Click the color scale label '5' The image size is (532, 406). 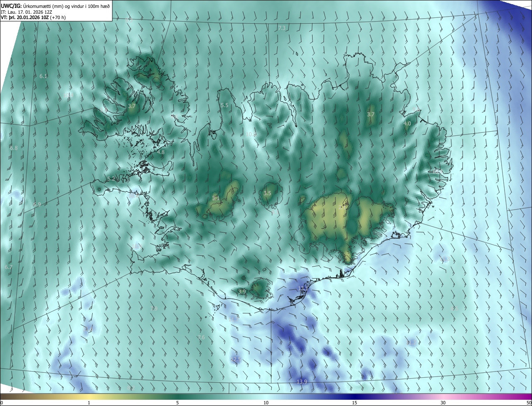[177, 403]
